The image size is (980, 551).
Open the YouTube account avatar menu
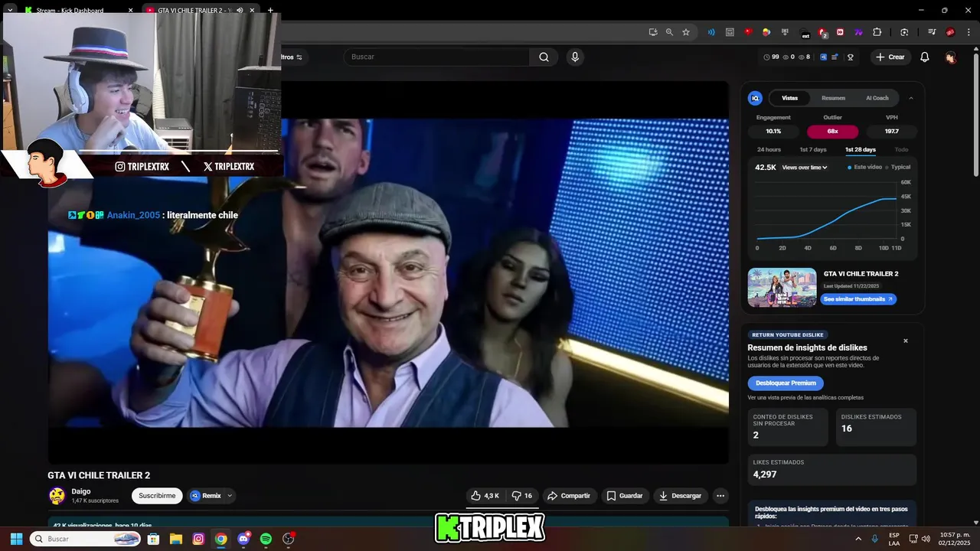point(951,57)
